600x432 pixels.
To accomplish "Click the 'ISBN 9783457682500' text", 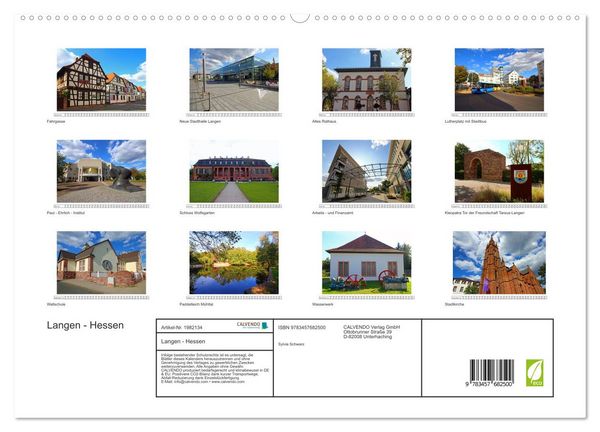I will point(302,328).
